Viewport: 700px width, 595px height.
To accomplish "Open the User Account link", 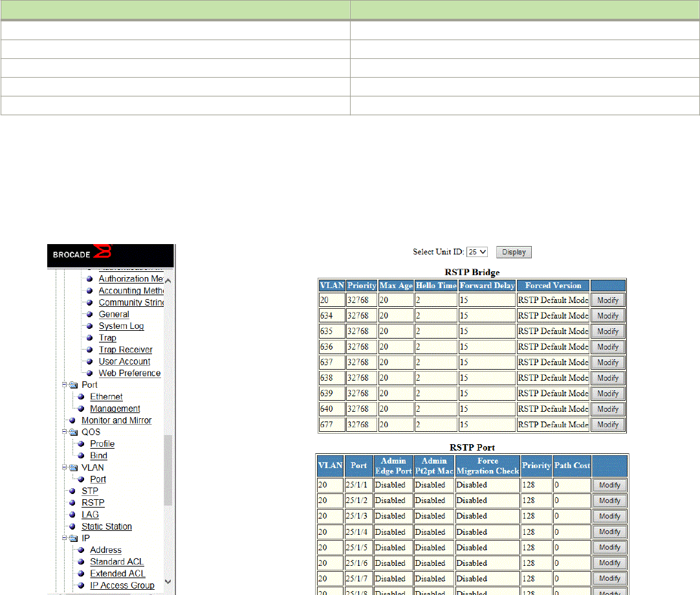I will click(125, 361).
